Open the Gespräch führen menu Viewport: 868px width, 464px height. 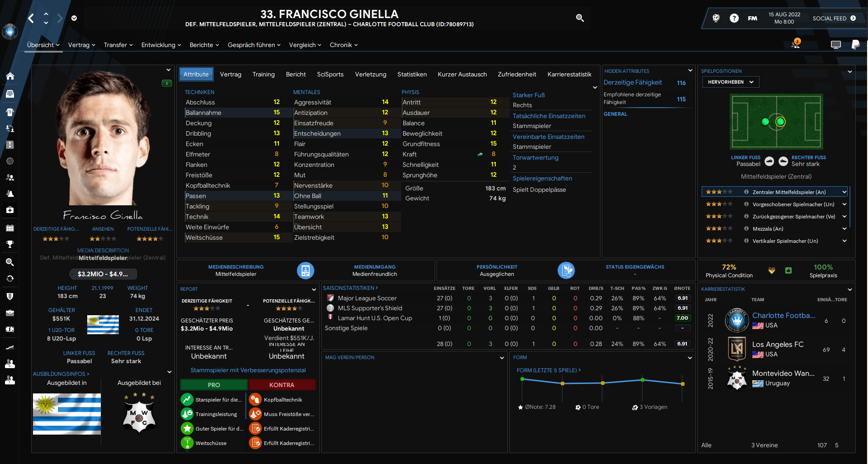254,45
